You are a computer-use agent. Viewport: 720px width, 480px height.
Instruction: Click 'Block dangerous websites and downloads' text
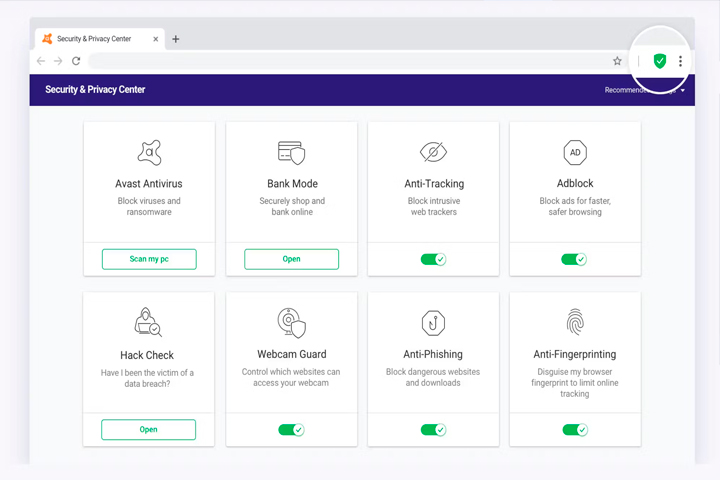433,377
